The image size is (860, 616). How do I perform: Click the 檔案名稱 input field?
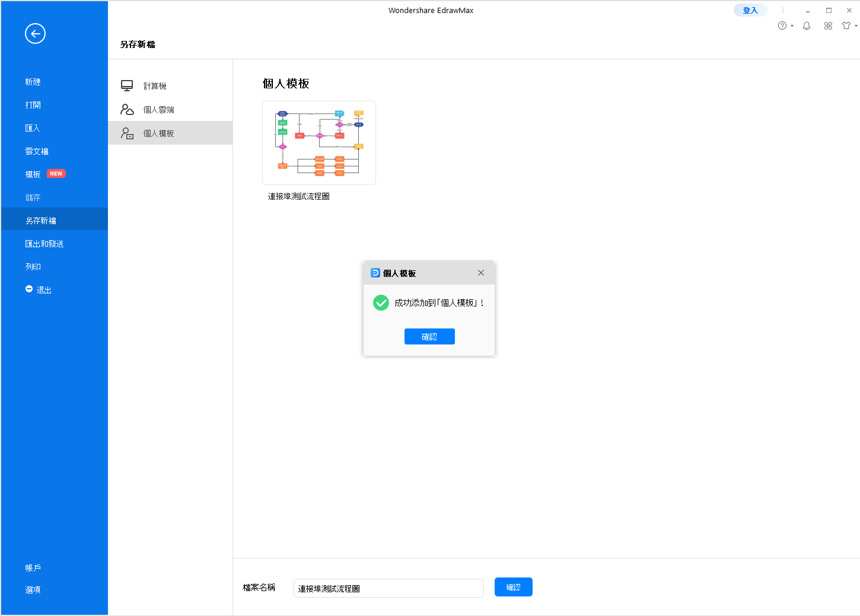coord(388,588)
